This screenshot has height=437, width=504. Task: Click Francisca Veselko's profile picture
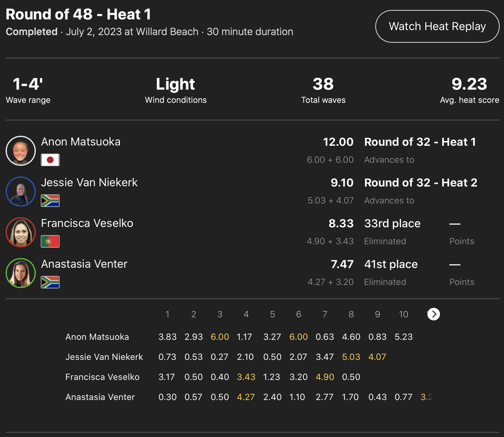pyautogui.click(x=21, y=232)
